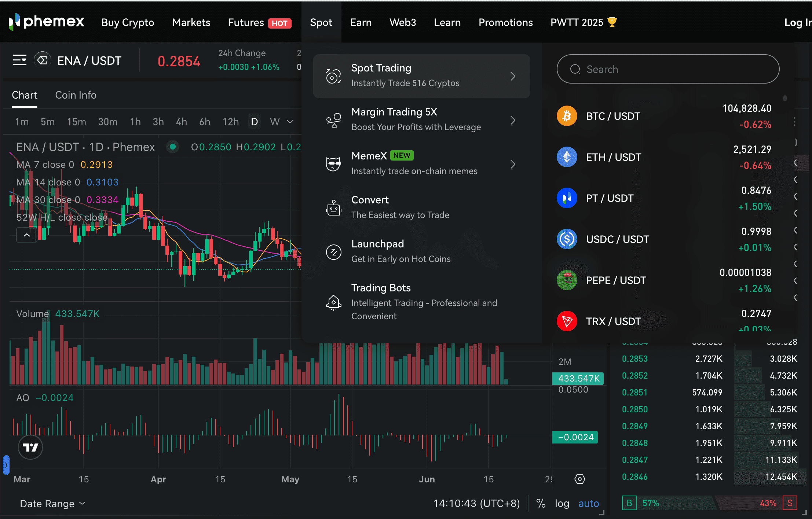Click the Search input field
This screenshot has width=812, height=519.
point(668,69)
